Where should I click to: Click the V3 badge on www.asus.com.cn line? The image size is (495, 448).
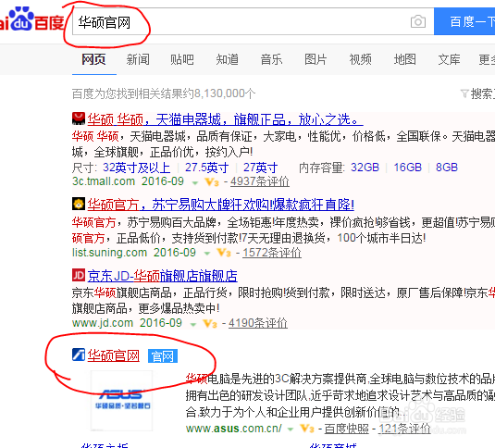(x=307, y=429)
